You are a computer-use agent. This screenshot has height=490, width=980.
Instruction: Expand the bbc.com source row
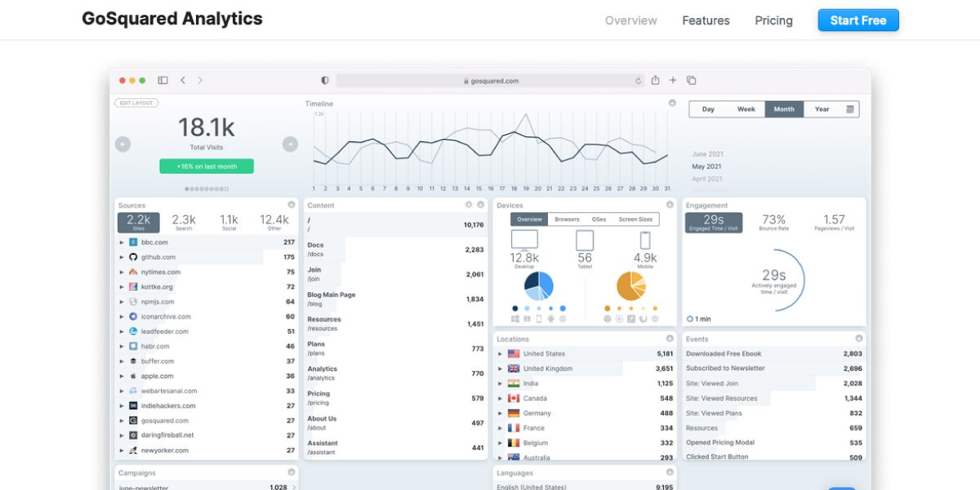(x=122, y=243)
